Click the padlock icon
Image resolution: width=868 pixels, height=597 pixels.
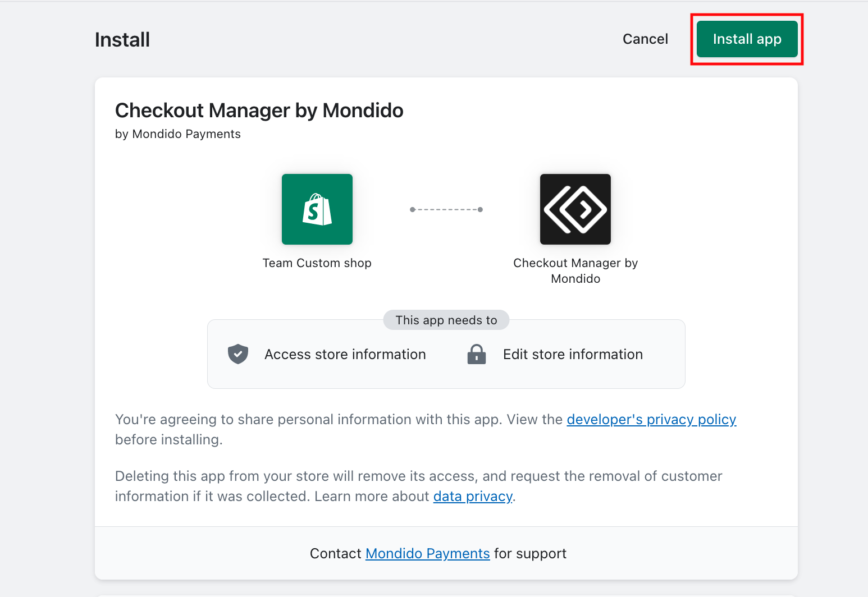pyautogui.click(x=477, y=354)
